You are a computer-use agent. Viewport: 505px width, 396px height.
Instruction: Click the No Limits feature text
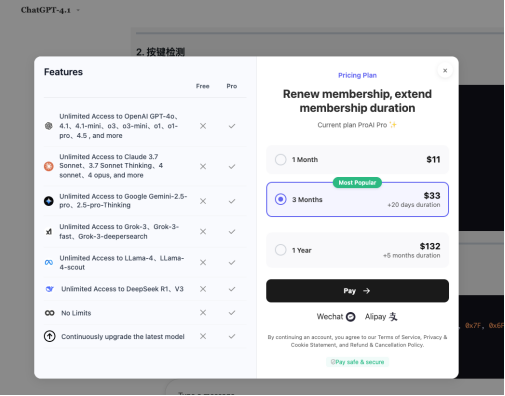(x=76, y=313)
